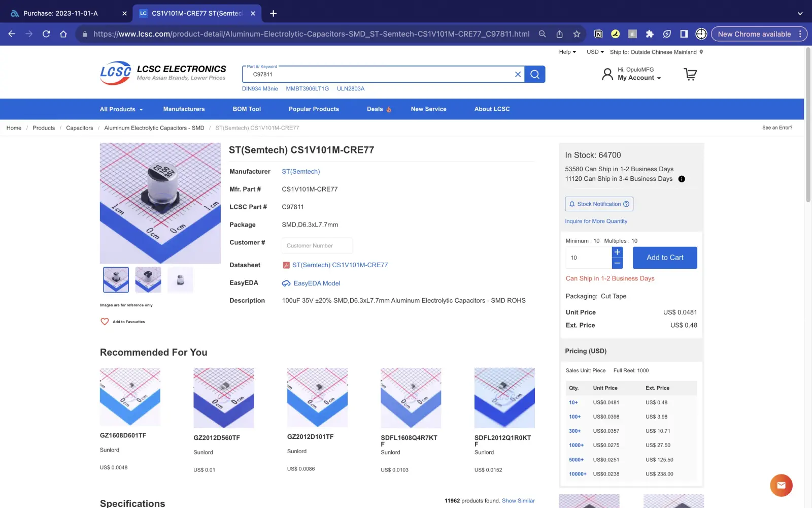812x508 pixels.
Task: Click the stock shipping info icon
Action: pos(682,179)
